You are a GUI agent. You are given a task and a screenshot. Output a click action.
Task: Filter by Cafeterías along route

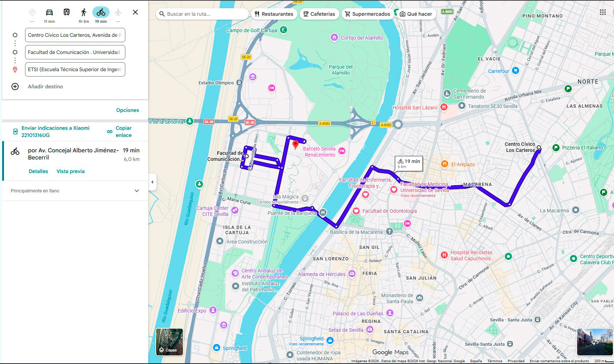pyautogui.click(x=319, y=14)
